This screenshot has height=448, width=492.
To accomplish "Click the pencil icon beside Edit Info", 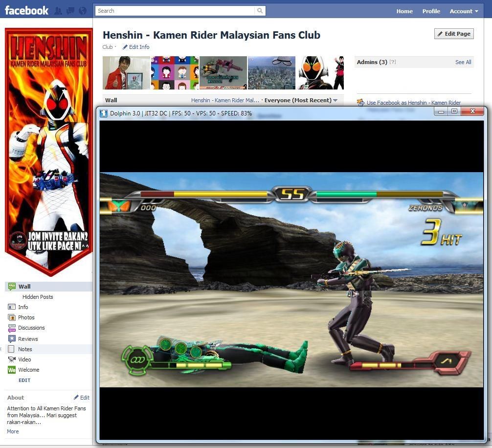I will click(x=125, y=47).
